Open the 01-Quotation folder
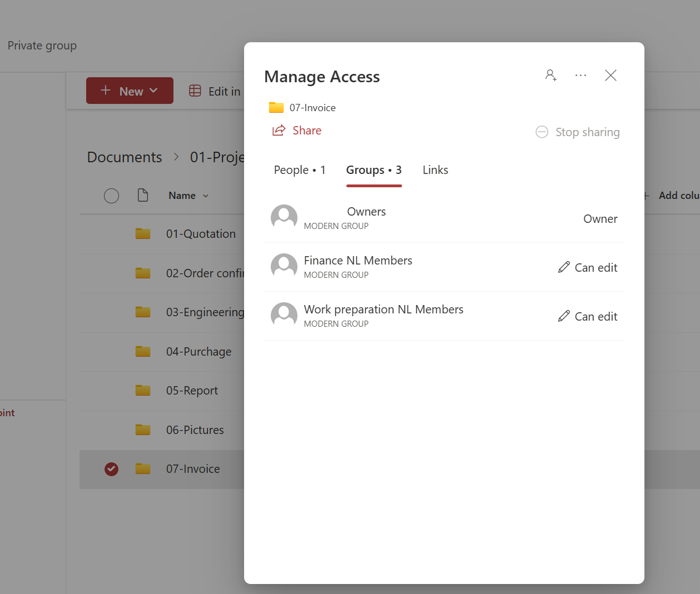The width and height of the screenshot is (700, 594). (x=201, y=234)
